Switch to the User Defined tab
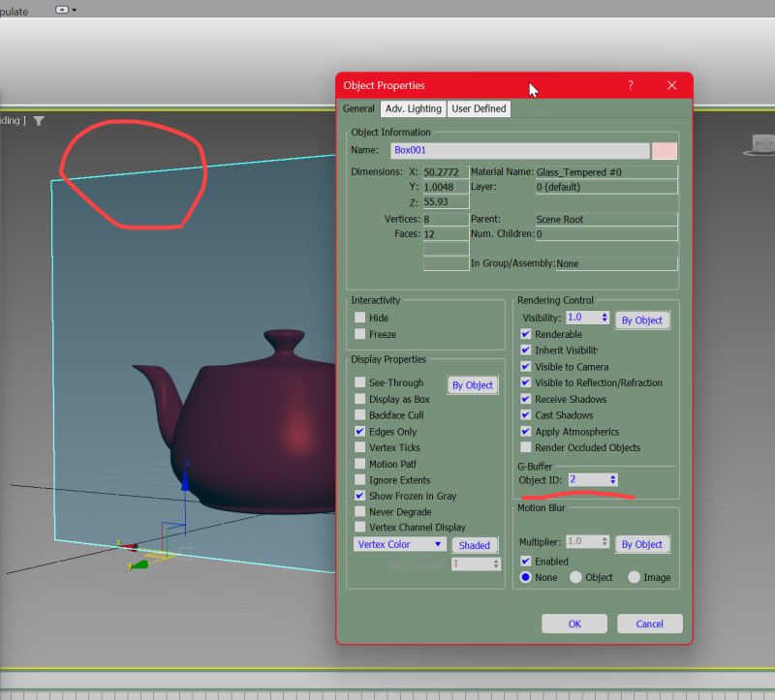Image resolution: width=775 pixels, height=700 pixels. (x=480, y=108)
